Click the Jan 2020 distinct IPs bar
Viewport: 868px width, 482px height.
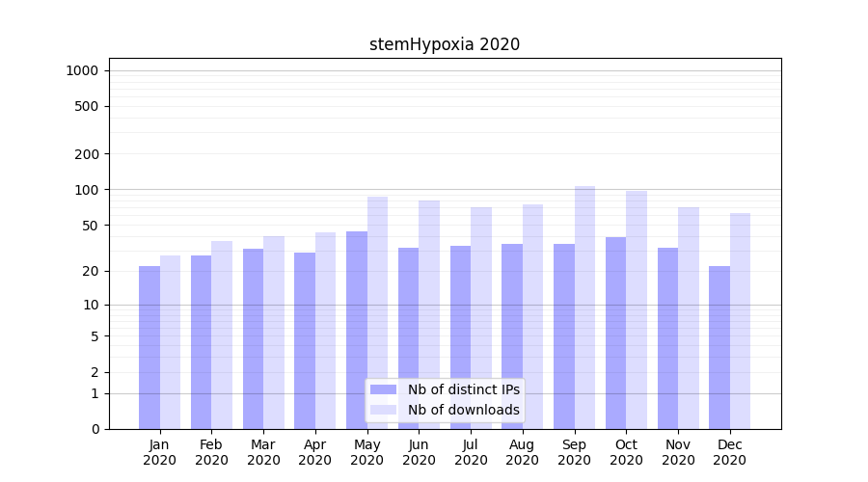coord(149,347)
